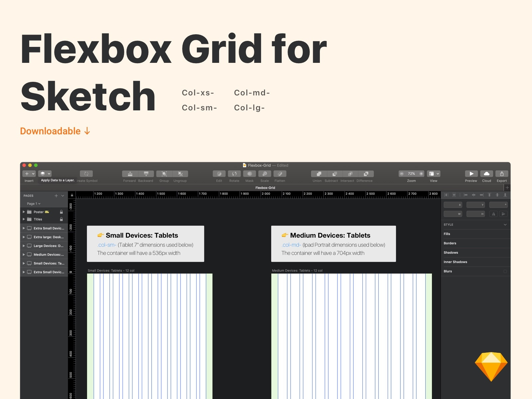Expand the Poster layer group
The height and width of the screenshot is (399, 532).
click(23, 212)
